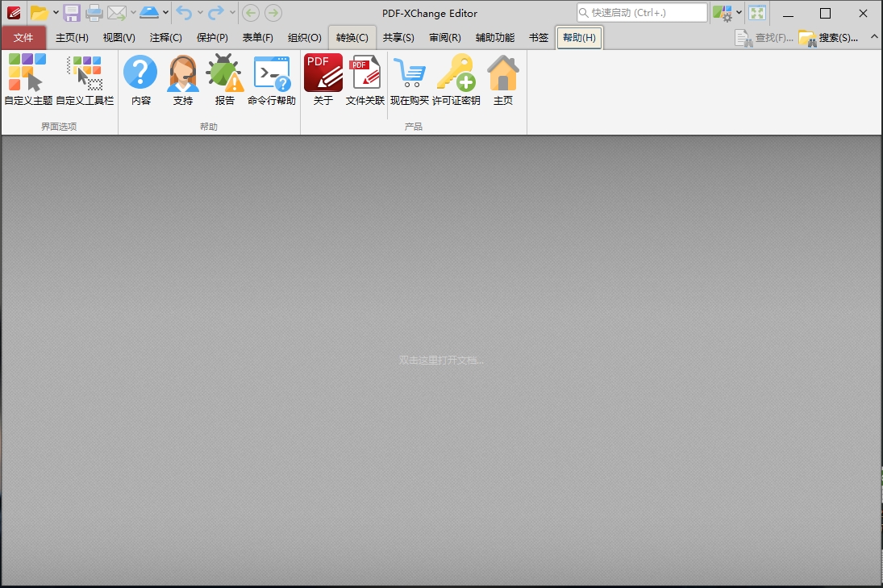
Task: Expand the email dropdown arrow
Action: point(134,12)
